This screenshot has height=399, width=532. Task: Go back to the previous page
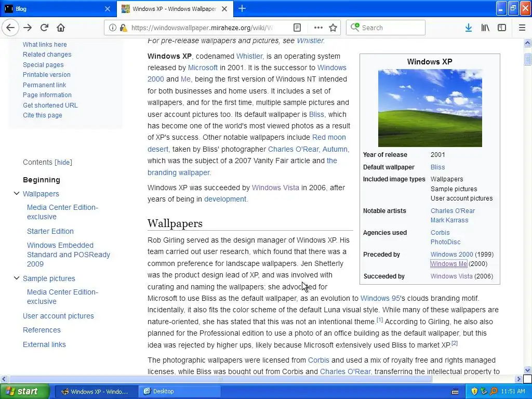point(10,28)
